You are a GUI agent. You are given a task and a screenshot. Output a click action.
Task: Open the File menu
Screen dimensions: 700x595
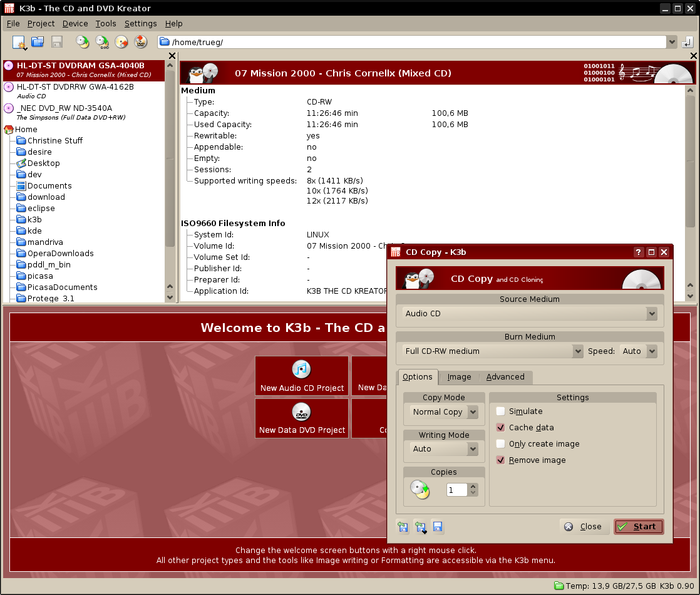pyautogui.click(x=13, y=24)
